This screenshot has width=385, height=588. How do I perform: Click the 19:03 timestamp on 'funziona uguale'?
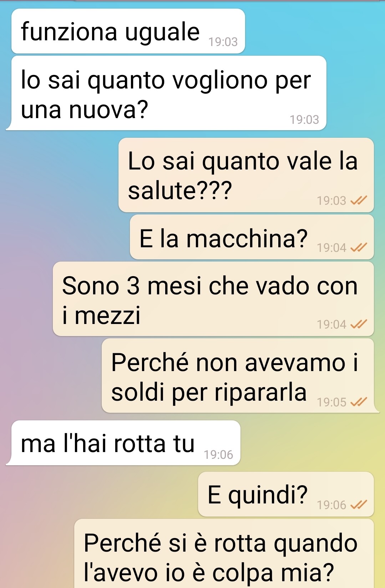click(x=223, y=42)
